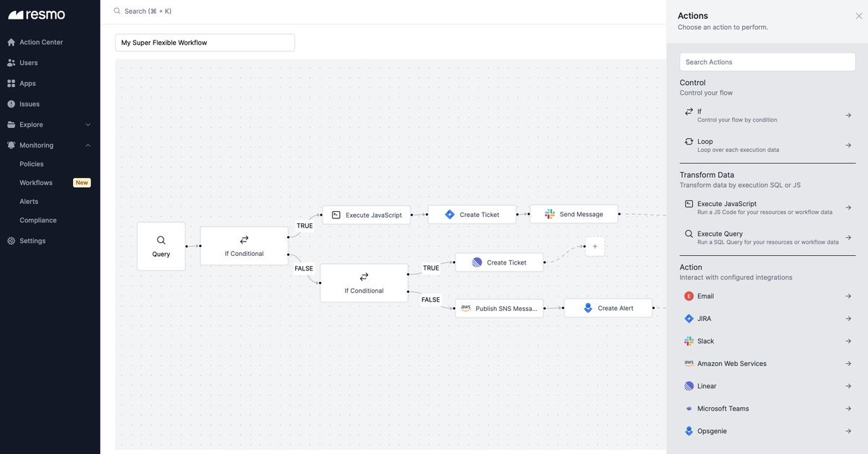868x454 pixels.
Task: Go to Action Center
Action: coord(41,42)
